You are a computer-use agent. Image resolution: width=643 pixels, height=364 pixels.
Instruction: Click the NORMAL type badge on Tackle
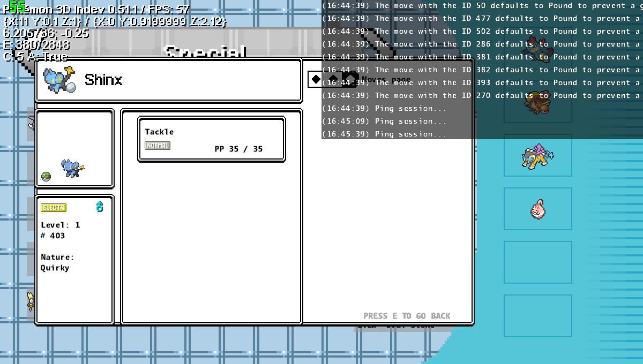coord(158,146)
